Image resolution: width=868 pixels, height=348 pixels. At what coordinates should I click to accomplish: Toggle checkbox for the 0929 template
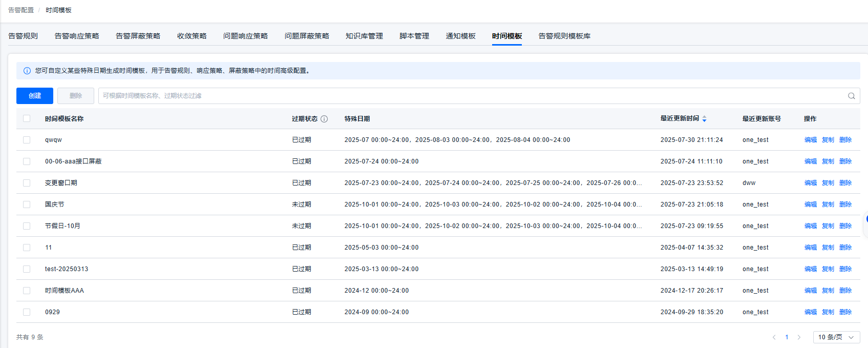[27, 312]
